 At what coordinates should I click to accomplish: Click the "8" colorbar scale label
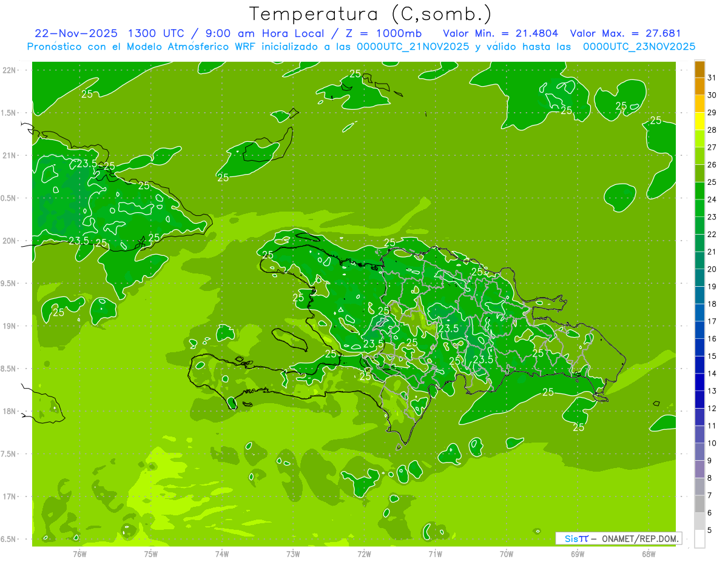710,478
